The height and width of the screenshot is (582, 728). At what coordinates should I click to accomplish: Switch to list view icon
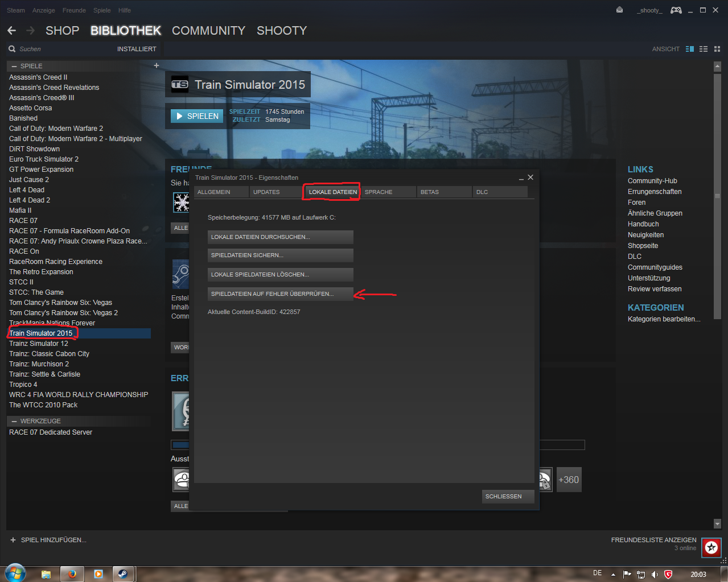coord(704,49)
